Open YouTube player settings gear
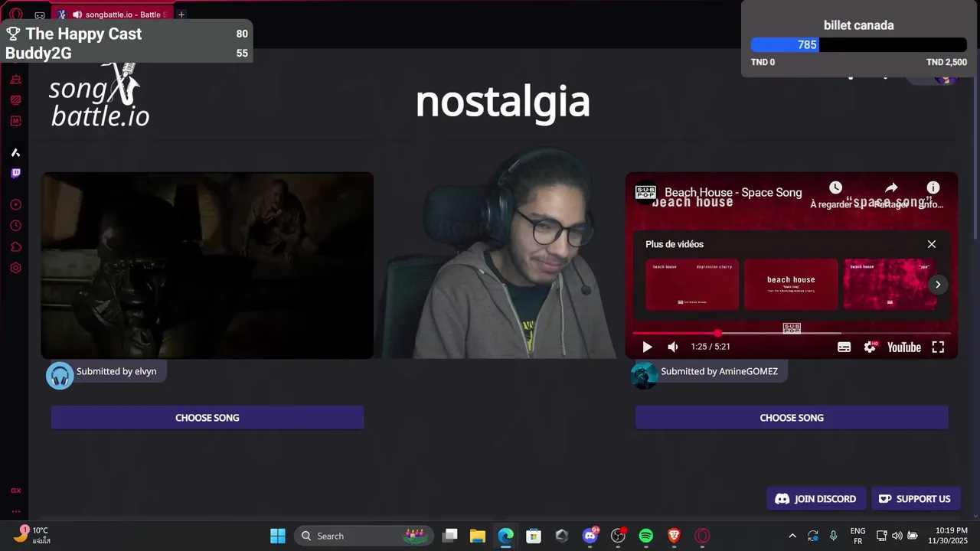980x551 pixels. tap(870, 347)
